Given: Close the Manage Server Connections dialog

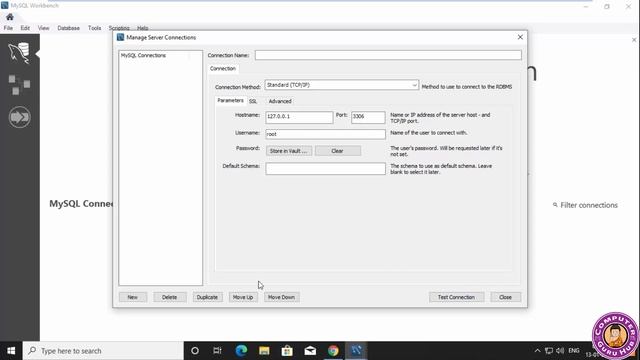Looking at the screenshot, I should [520, 37].
